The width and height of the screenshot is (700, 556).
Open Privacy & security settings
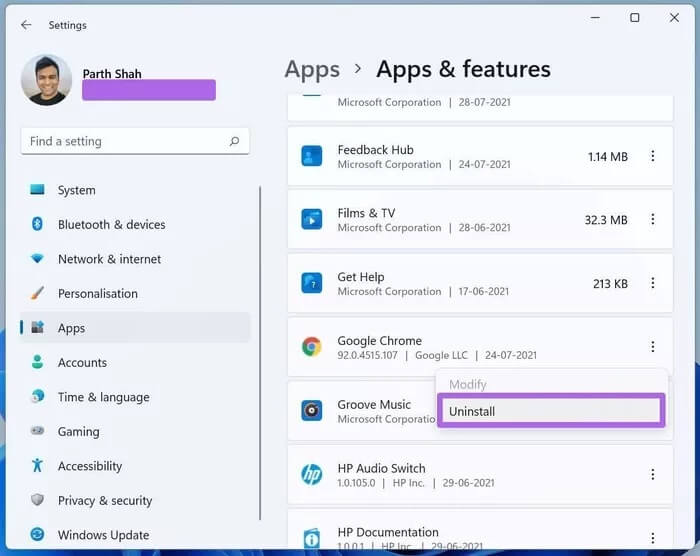click(x=135, y=501)
